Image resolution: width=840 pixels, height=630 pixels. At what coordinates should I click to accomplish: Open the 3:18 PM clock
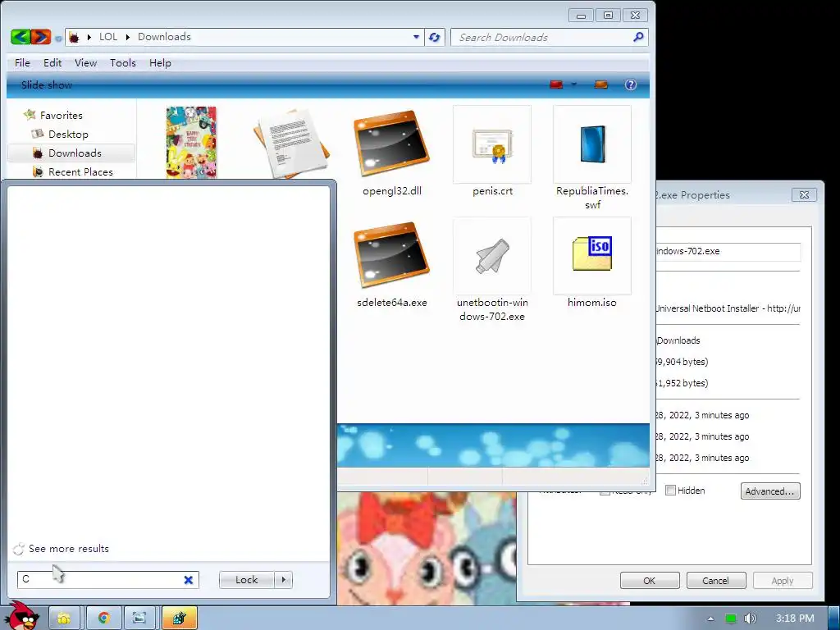tap(795, 619)
